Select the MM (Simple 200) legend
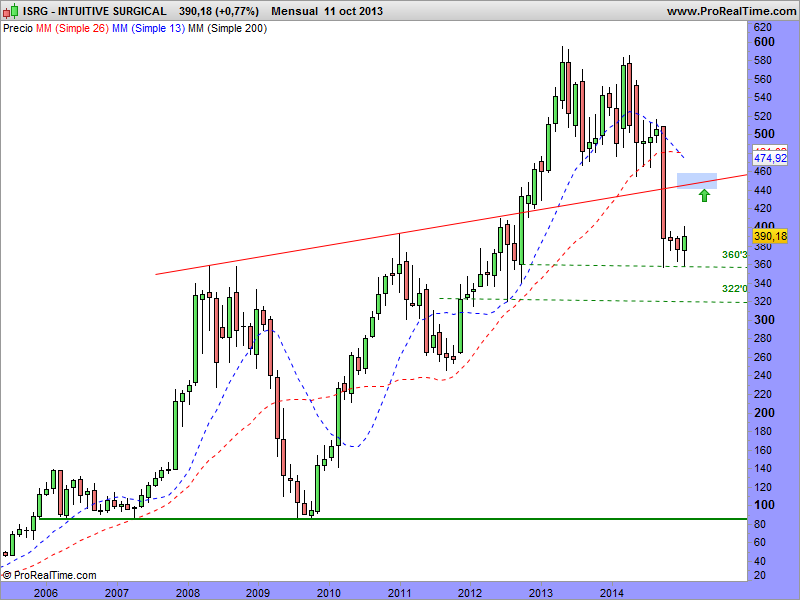This screenshot has height=600, width=800. click(x=228, y=29)
